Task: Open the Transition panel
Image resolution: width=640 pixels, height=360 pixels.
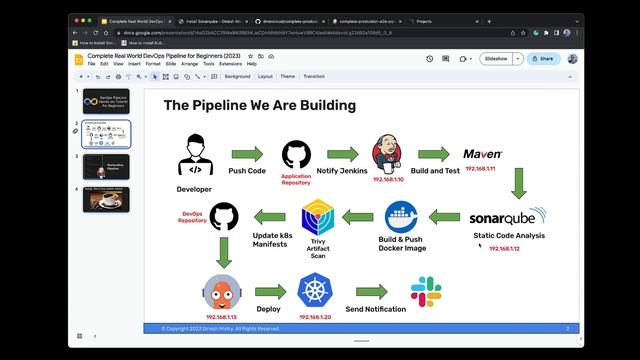Action: point(314,76)
